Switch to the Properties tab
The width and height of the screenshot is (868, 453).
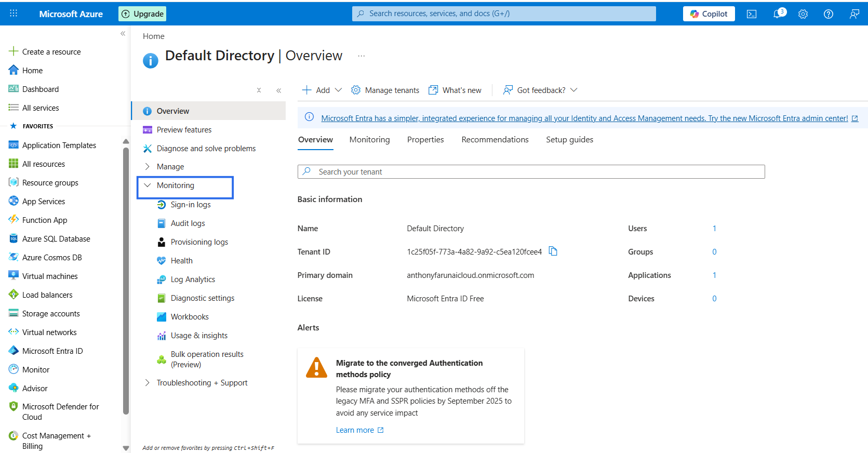click(425, 140)
